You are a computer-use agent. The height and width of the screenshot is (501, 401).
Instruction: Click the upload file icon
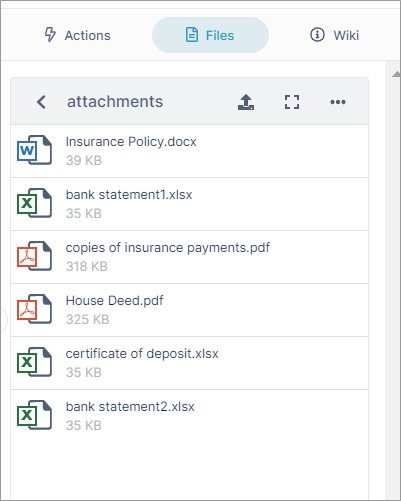click(246, 102)
